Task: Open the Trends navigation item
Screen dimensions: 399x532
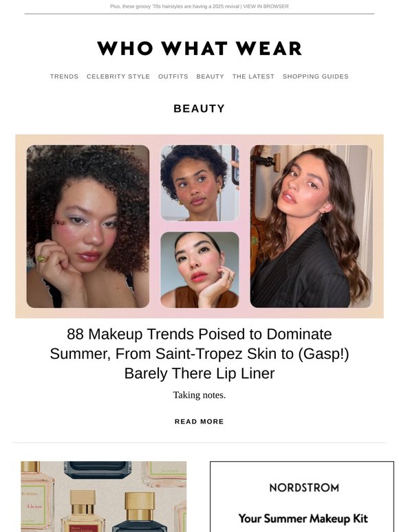Action: tap(64, 77)
